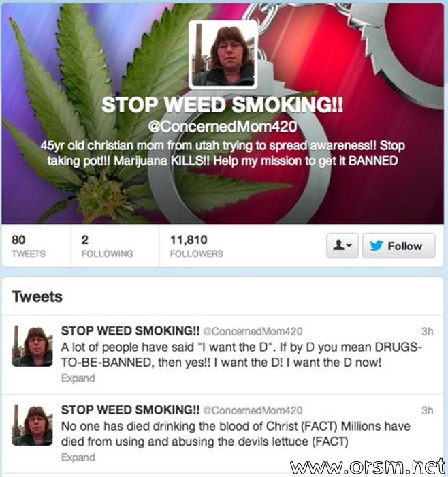The width and height of the screenshot is (448, 477).
Task: Open the 3h timestamp on first tweet
Action: (427, 331)
